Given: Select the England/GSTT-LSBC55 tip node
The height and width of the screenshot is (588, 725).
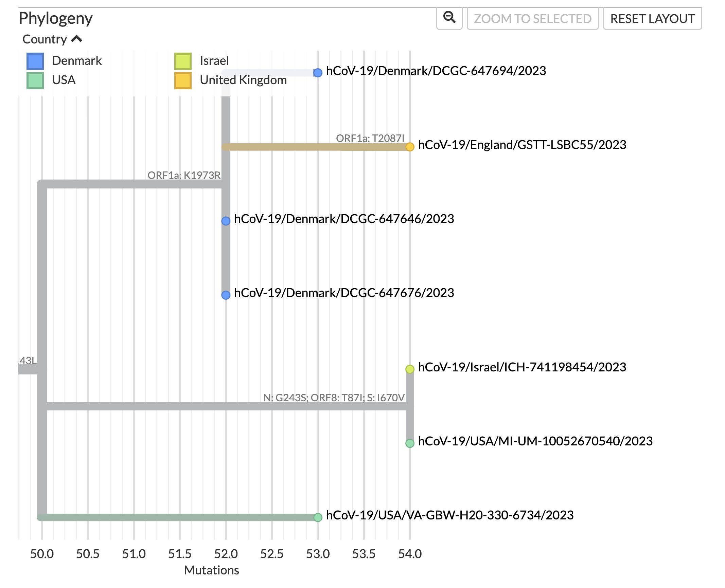Looking at the screenshot, I should (410, 147).
